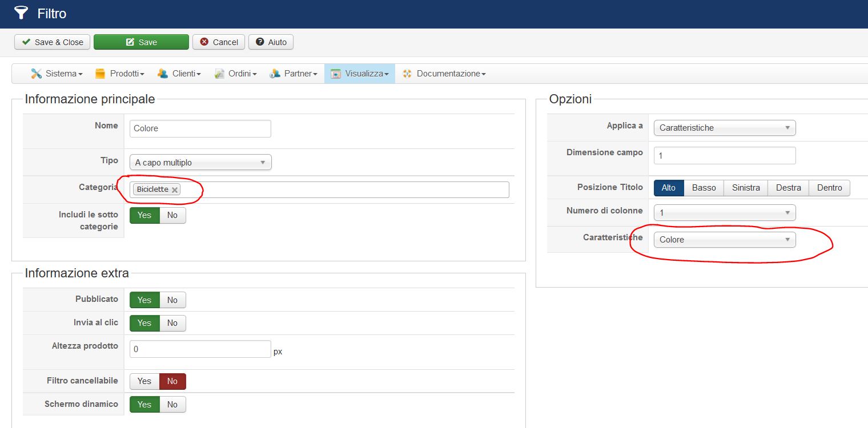
Task: Set Pubblicato to Yes
Action: (x=144, y=300)
